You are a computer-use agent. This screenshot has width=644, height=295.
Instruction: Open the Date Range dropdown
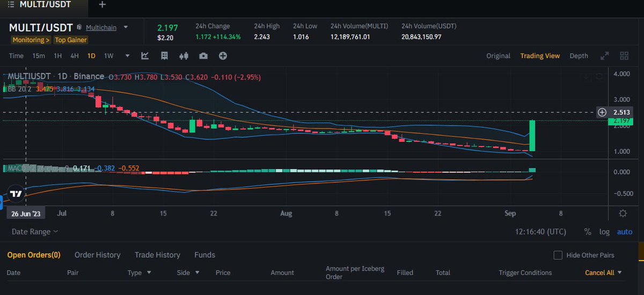pyautogui.click(x=35, y=232)
